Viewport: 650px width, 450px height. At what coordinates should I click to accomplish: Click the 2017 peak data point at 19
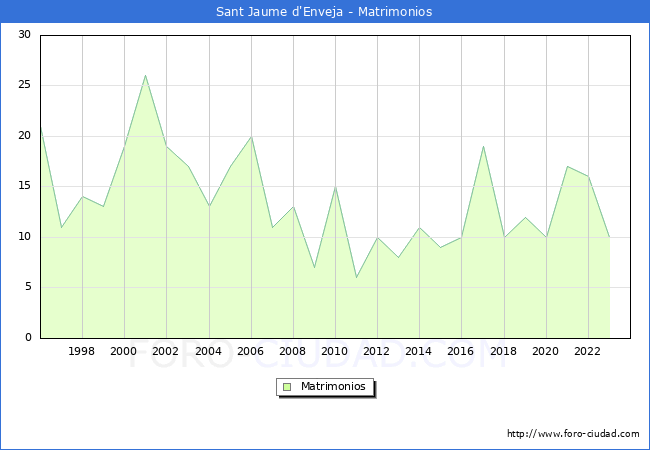483,146
